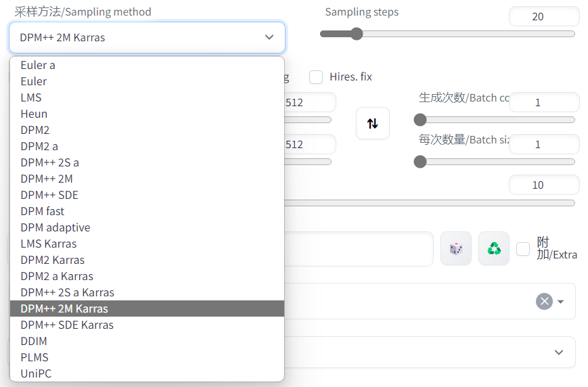Click the dice random seed icon
The image size is (588, 387).
point(456,249)
